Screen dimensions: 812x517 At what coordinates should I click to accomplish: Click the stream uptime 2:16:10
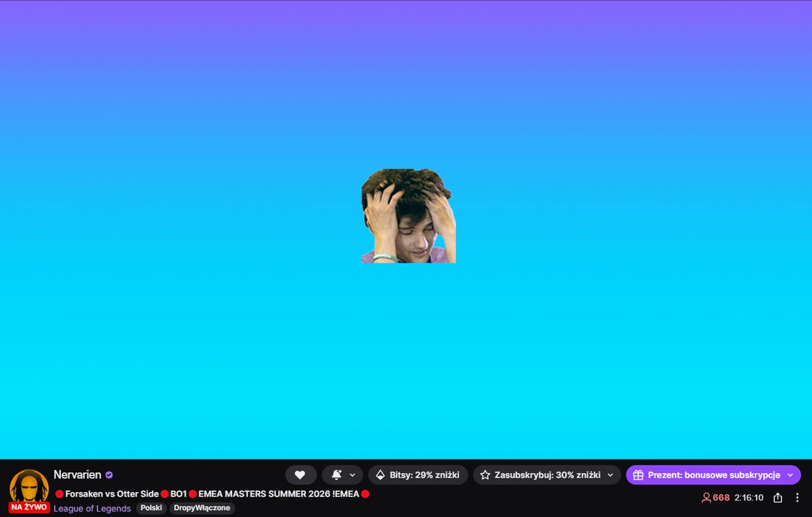click(749, 497)
